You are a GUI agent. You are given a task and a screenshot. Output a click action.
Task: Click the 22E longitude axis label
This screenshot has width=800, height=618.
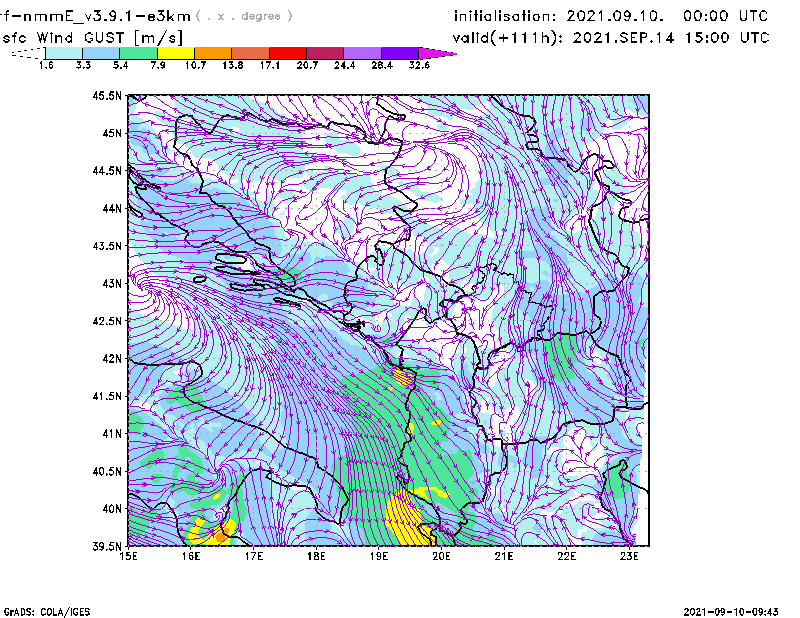pos(567,556)
